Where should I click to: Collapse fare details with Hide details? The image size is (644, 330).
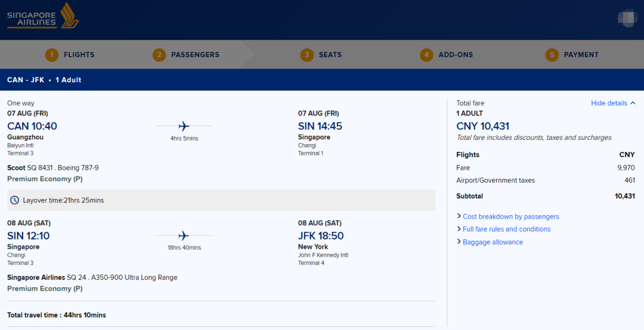click(x=613, y=103)
